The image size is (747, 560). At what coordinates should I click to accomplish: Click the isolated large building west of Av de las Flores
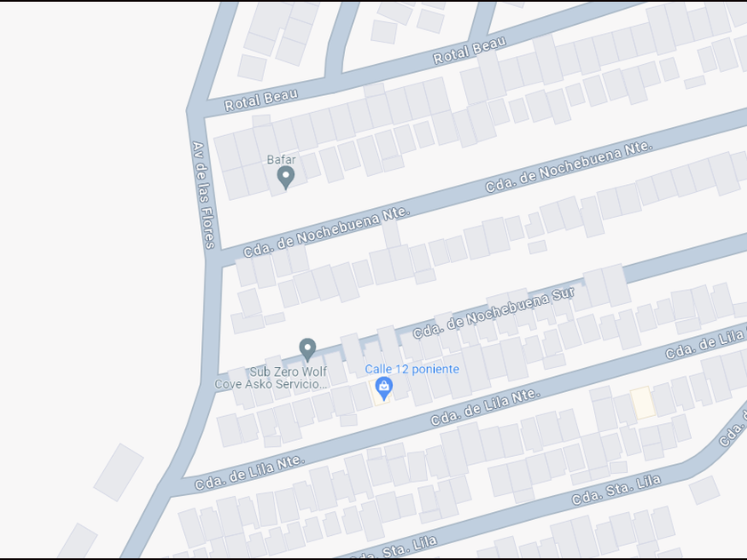[x=118, y=472]
